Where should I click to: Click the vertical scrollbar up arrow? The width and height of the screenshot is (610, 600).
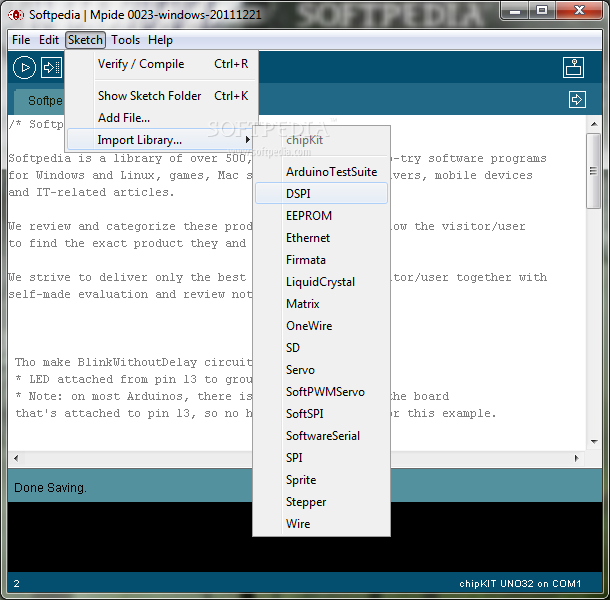pos(594,124)
